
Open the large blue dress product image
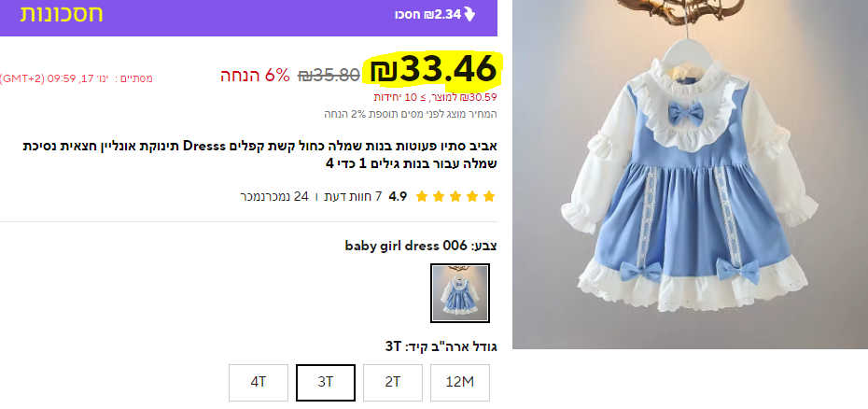(x=690, y=175)
